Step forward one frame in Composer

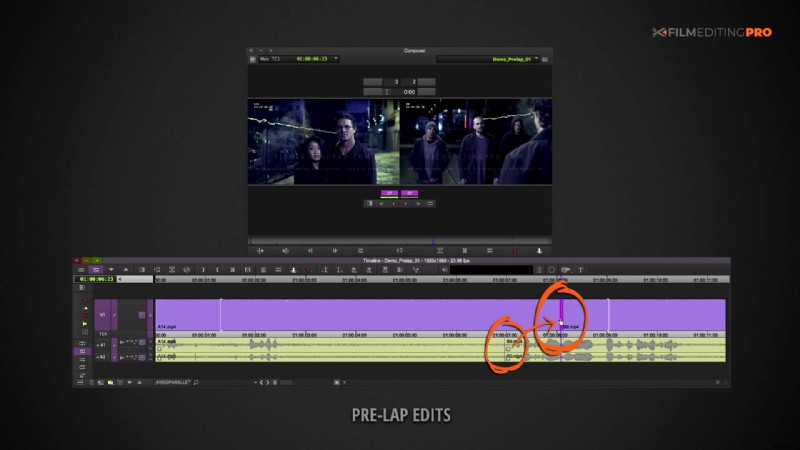point(335,251)
